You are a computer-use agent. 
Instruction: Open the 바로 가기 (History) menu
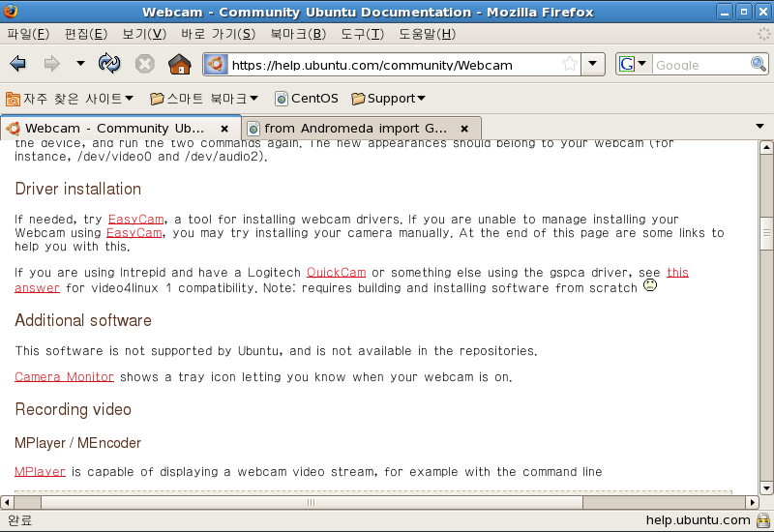pos(218,34)
